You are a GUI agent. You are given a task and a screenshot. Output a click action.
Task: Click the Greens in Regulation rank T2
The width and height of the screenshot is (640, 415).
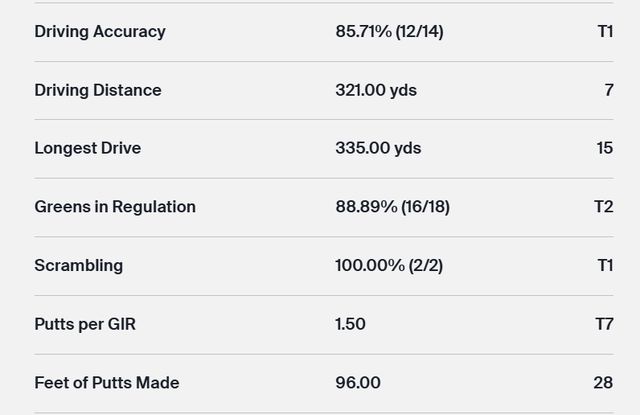tap(603, 207)
